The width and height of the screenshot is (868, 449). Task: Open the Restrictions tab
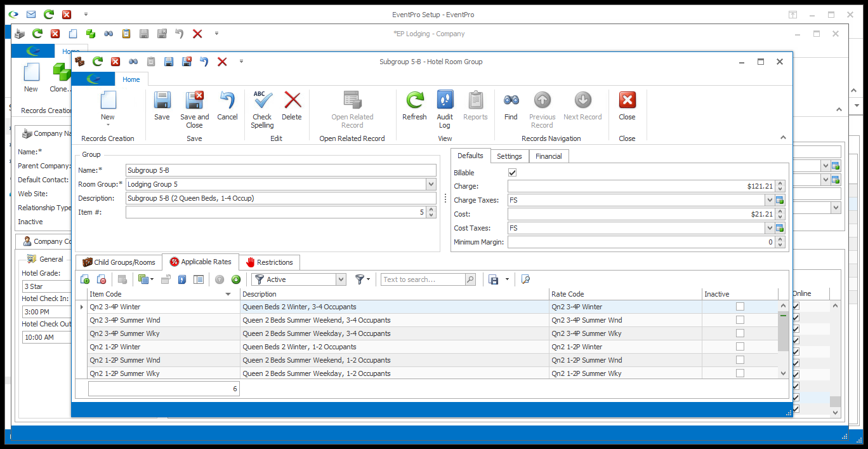269,262
